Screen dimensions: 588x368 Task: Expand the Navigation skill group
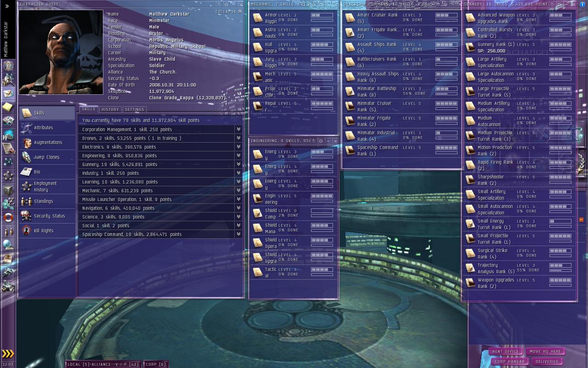pyautogui.click(x=238, y=208)
